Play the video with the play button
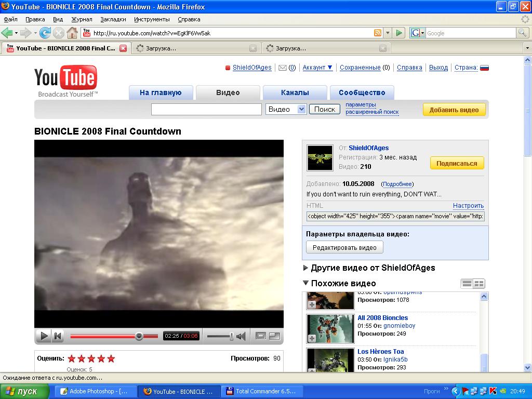Image resolution: width=532 pixels, height=399 pixels. click(x=44, y=336)
